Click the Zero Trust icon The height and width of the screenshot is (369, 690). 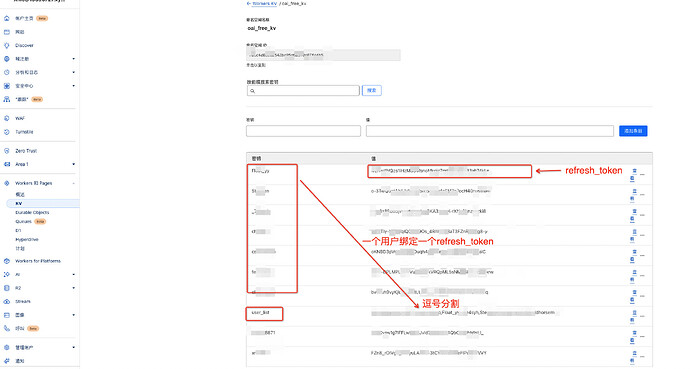pos(7,151)
